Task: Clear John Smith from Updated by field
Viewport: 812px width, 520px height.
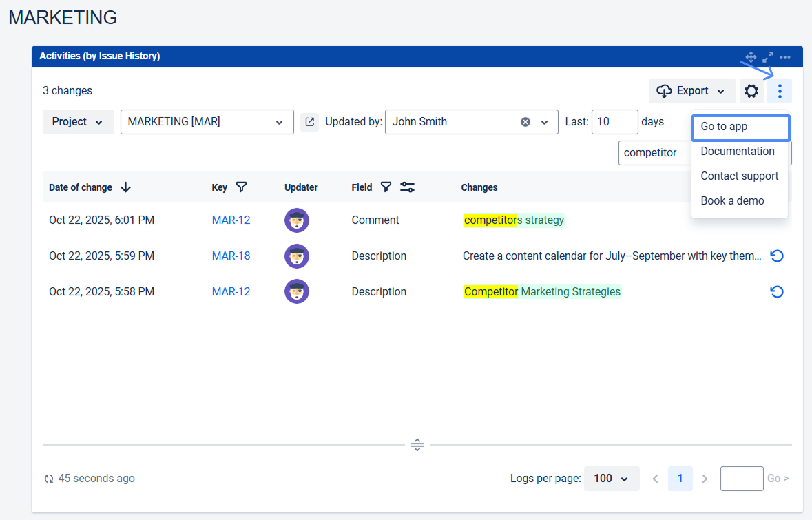Action: [525, 122]
